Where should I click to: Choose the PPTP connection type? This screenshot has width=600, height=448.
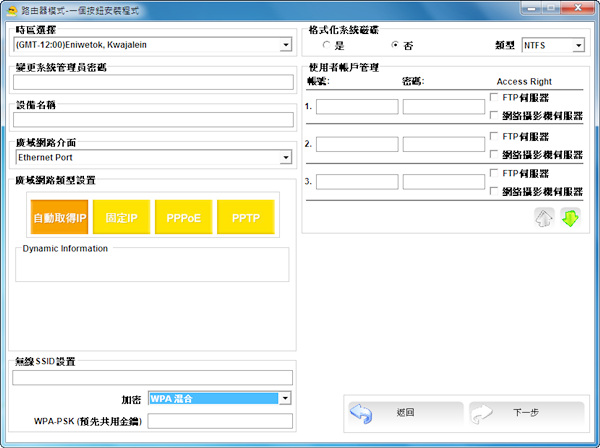(245, 217)
